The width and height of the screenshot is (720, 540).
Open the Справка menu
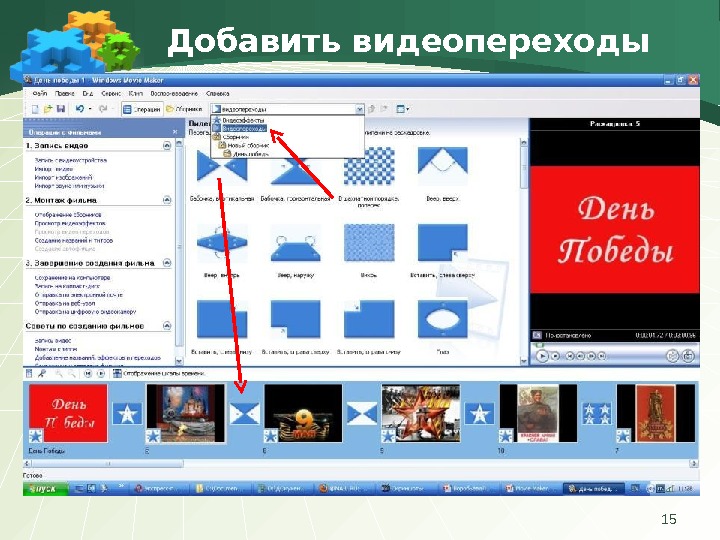(218, 93)
